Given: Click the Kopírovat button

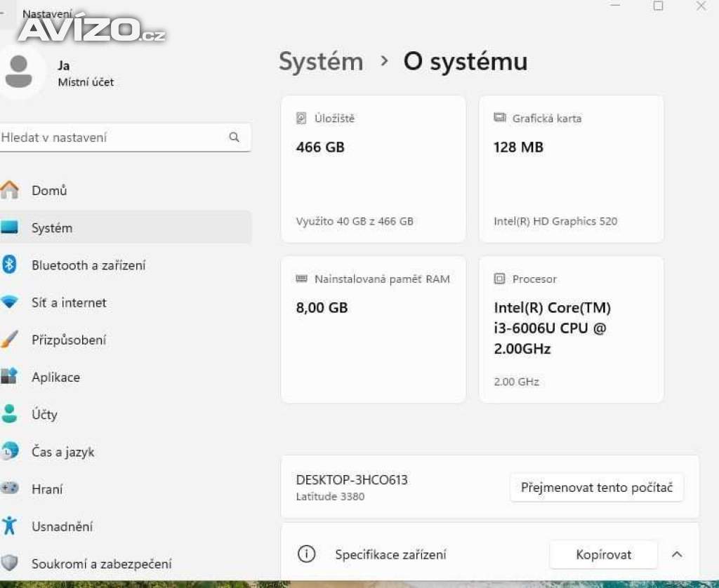Looking at the screenshot, I should [603, 554].
